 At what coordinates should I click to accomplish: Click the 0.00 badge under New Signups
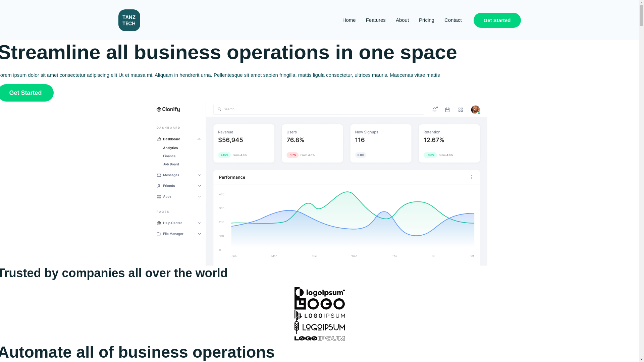(361, 155)
